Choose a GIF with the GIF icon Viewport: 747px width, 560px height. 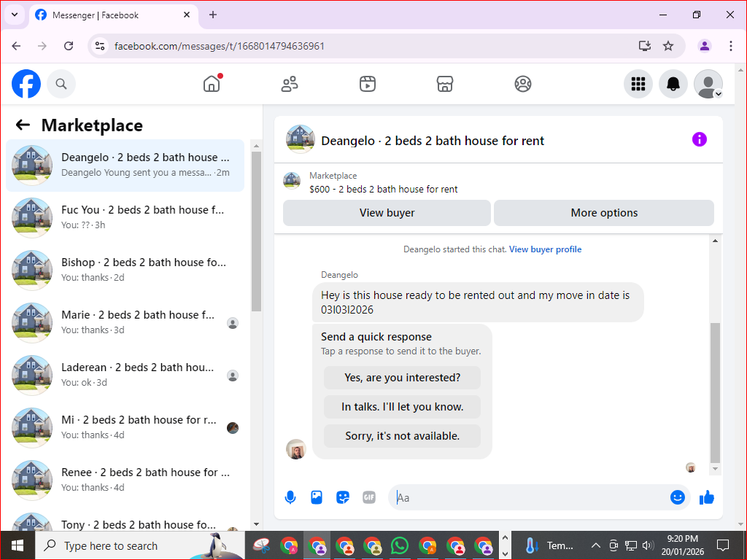(368, 497)
